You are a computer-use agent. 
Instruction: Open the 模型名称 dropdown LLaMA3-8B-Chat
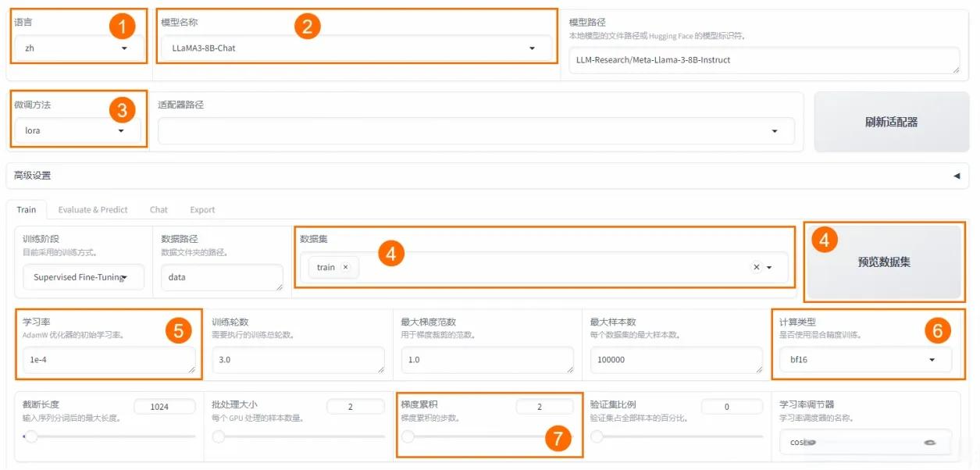click(355, 48)
